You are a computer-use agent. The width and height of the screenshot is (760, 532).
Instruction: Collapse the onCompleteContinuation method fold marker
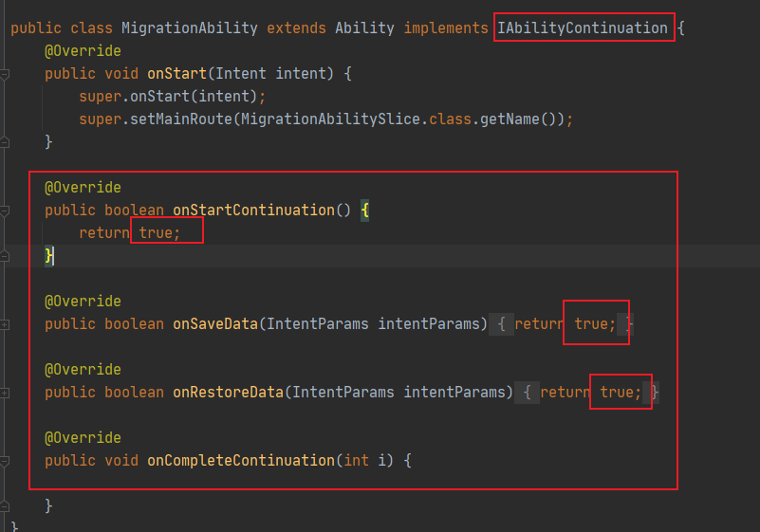coord(4,461)
